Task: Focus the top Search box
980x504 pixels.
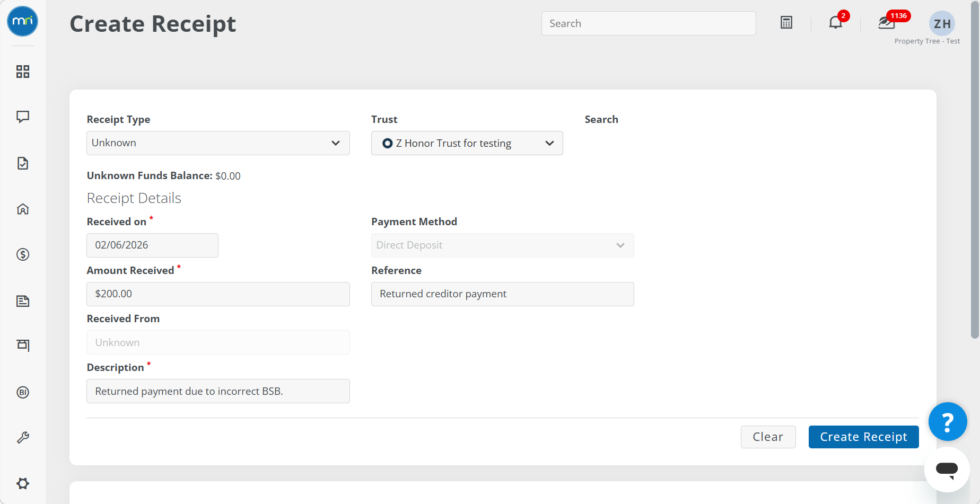Action: [x=649, y=23]
